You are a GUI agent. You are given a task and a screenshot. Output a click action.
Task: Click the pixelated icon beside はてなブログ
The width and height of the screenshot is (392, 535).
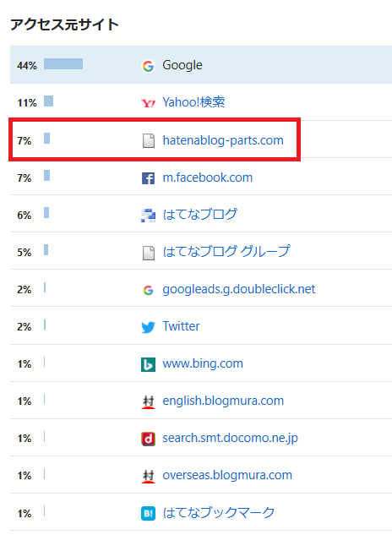(x=148, y=216)
